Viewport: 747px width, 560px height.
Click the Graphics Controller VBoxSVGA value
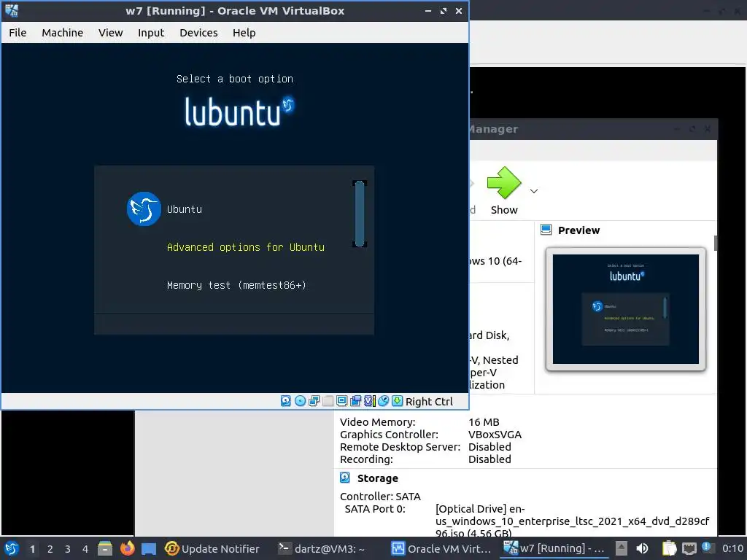pyautogui.click(x=495, y=435)
